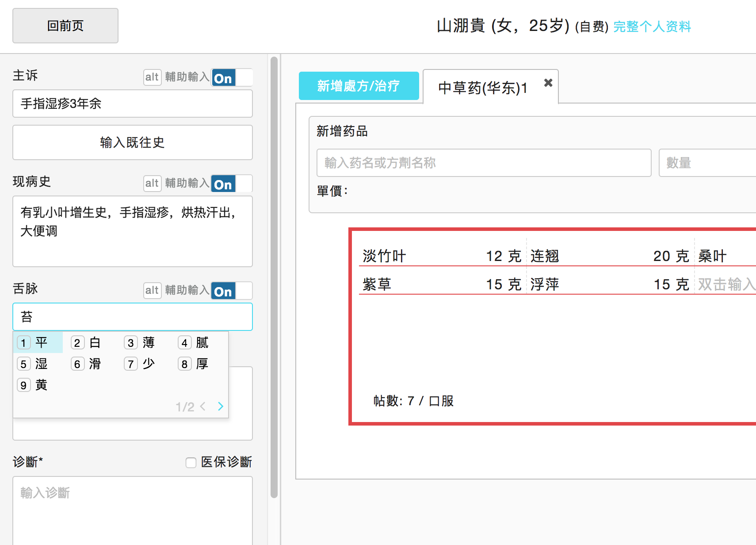
Task: Open 完整个人资料 link
Action: click(x=652, y=27)
